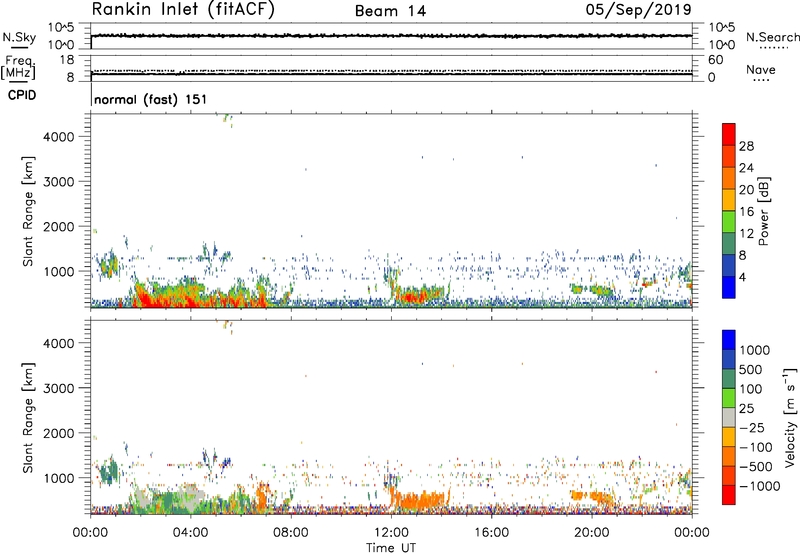Click the '3000' tick on power panel axis

(59, 182)
